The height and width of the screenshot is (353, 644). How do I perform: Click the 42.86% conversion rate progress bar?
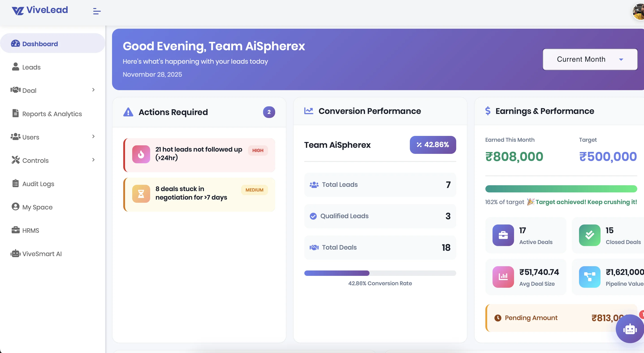point(380,273)
